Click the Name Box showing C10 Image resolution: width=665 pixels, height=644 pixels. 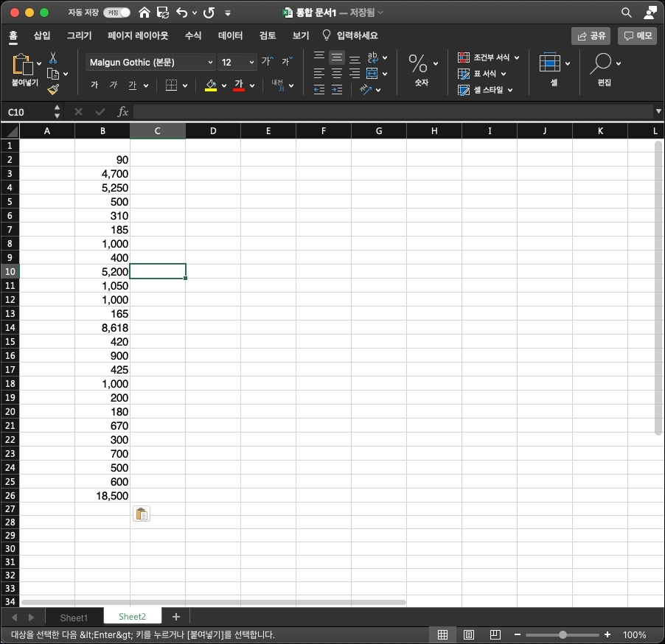tap(29, 112)
